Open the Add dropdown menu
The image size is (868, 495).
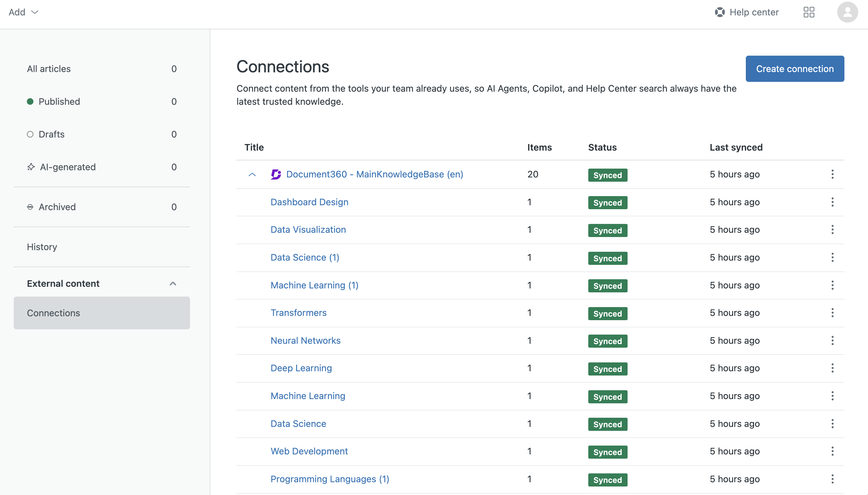click(23, 12)
